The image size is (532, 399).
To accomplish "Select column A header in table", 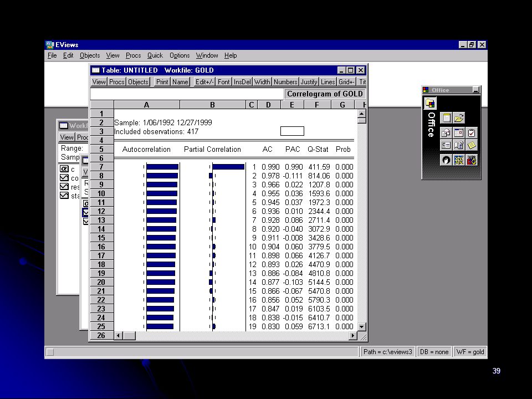I will click(x=146, y=105).
